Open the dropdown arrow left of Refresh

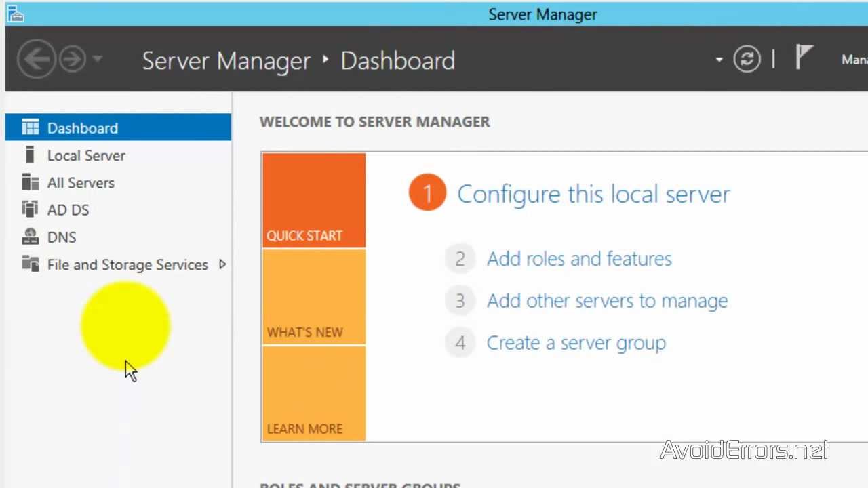(719, 60)
